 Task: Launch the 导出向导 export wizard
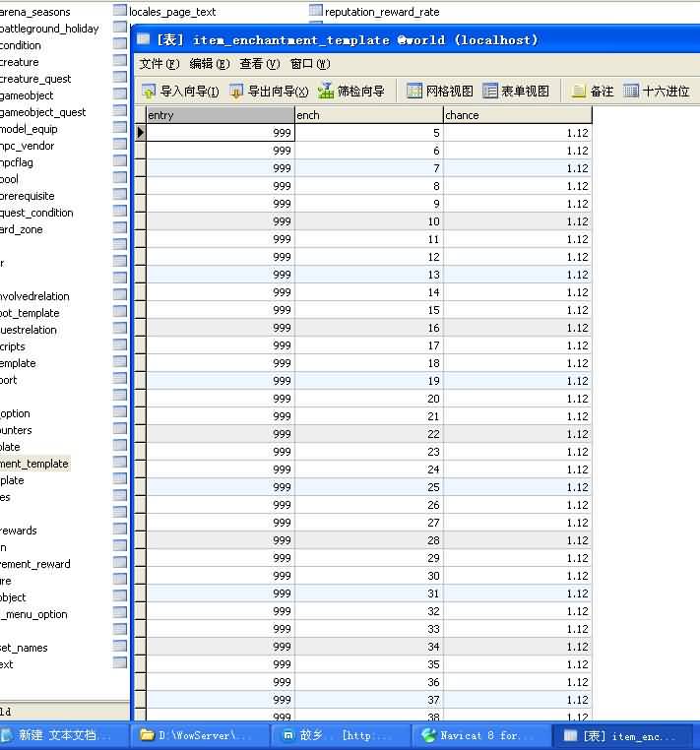pos(269,91)
